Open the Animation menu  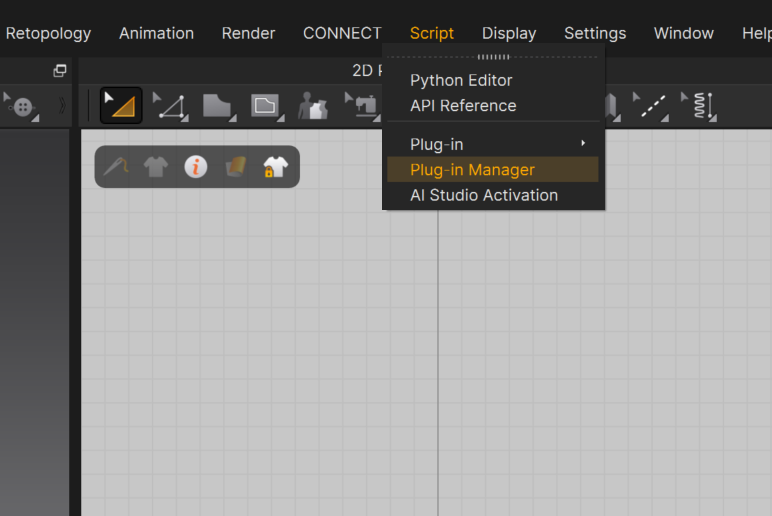(157, 33)
